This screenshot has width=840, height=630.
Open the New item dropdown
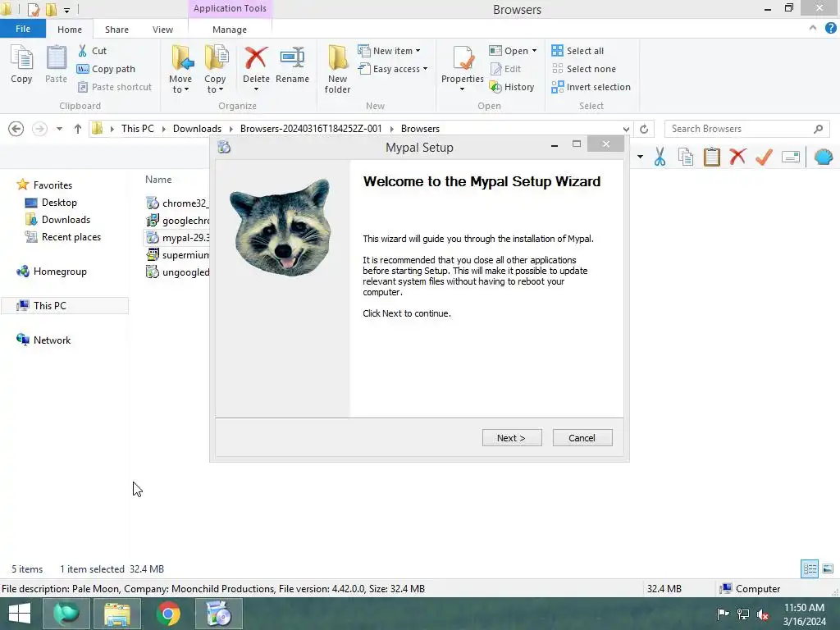(389, 51)
